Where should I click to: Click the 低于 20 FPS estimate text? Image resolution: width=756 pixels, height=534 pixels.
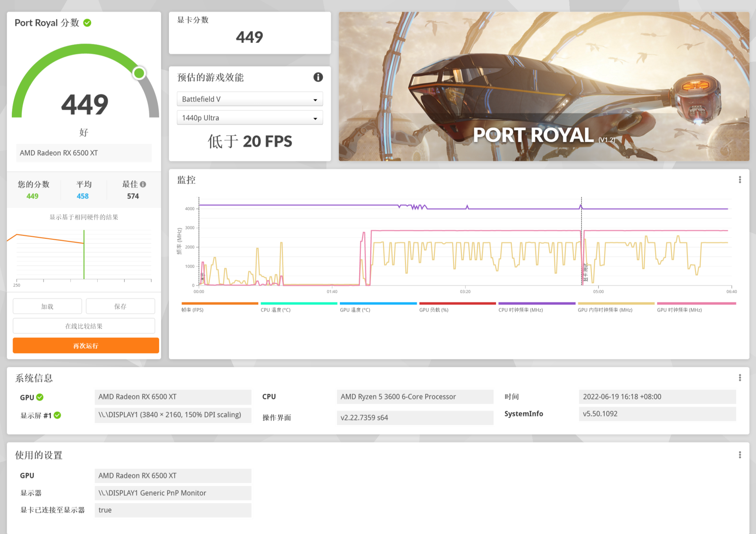pyautogui.click(x=250, y=141)
